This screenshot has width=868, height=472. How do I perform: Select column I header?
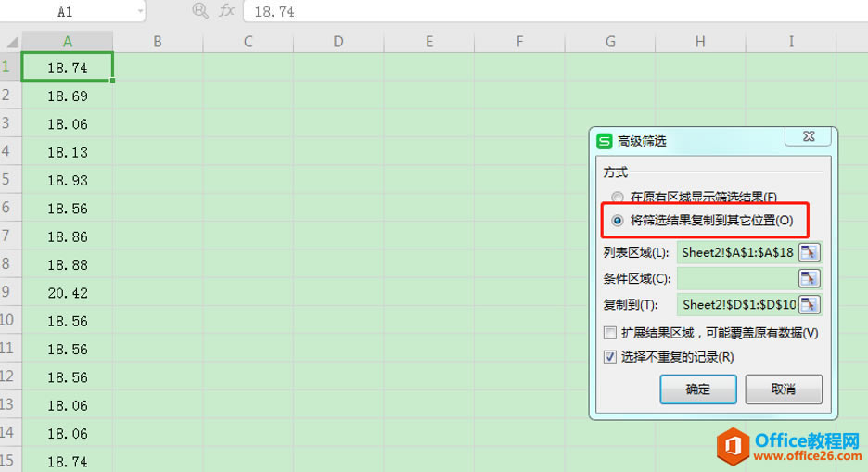[791, 42]
